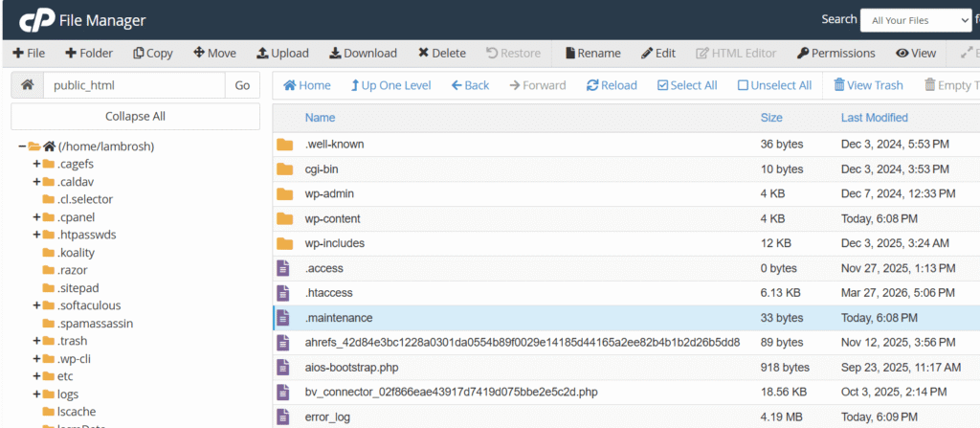Click the error_log file icon
This screenshot has width=980, height=428.
283,417
